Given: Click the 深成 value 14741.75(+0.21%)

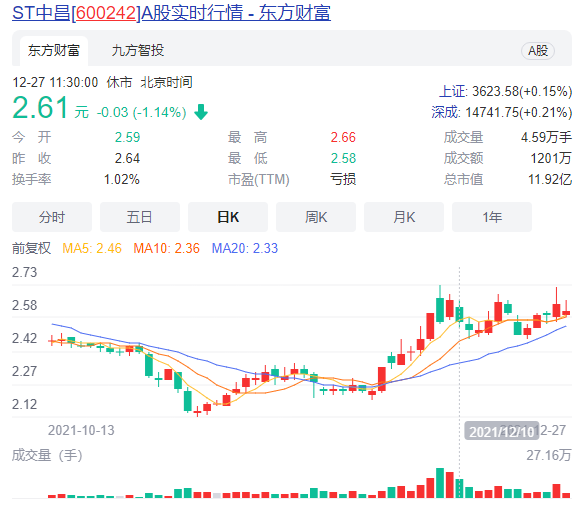Looking at the screenshot, I should (x=518, y=112).
